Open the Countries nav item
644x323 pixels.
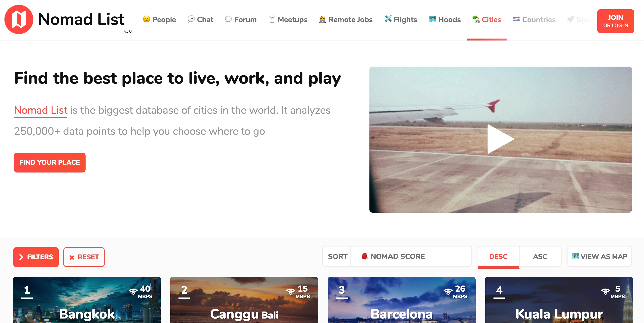534,19
